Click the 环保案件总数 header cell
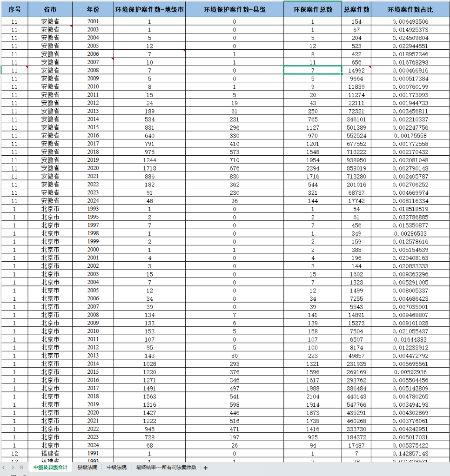The width and height of the screenshot is (450, 476). pos(312,9)
